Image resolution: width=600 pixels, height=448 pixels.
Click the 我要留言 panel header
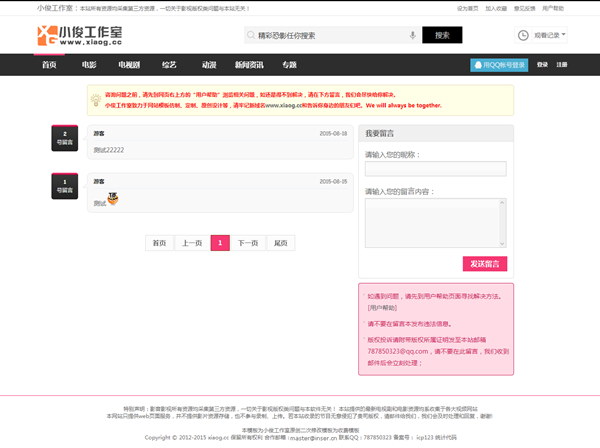pos(436,134)
